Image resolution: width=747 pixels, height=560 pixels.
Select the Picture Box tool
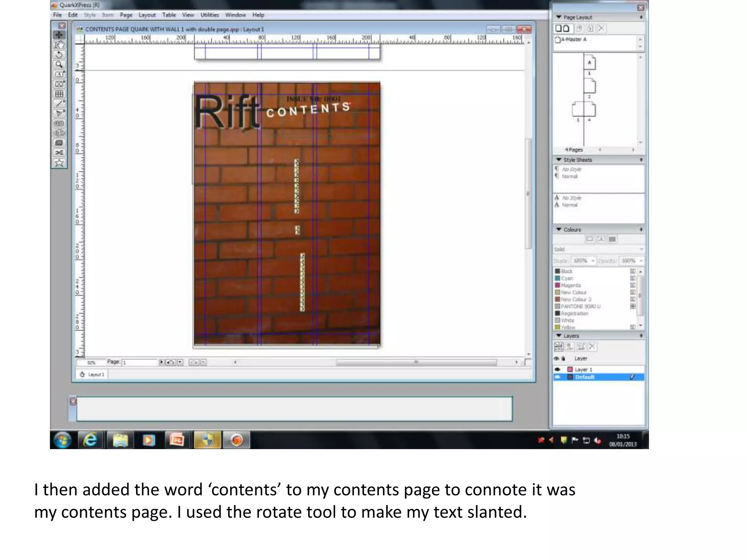59,84
